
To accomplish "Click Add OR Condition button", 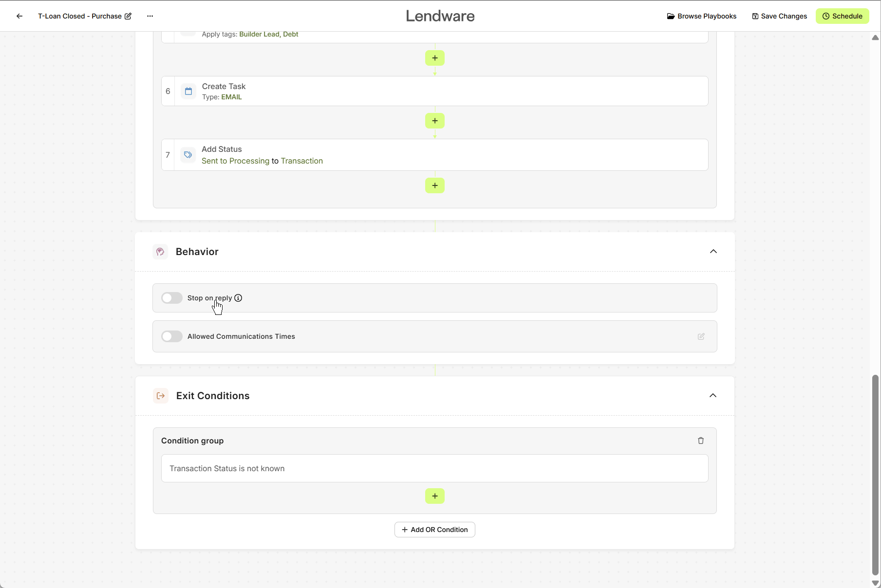I will [x=434, y=530].
